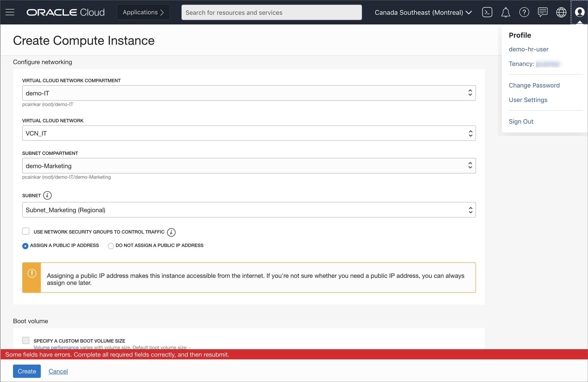Open the region selector Canada Southeast

click(423, 12)
